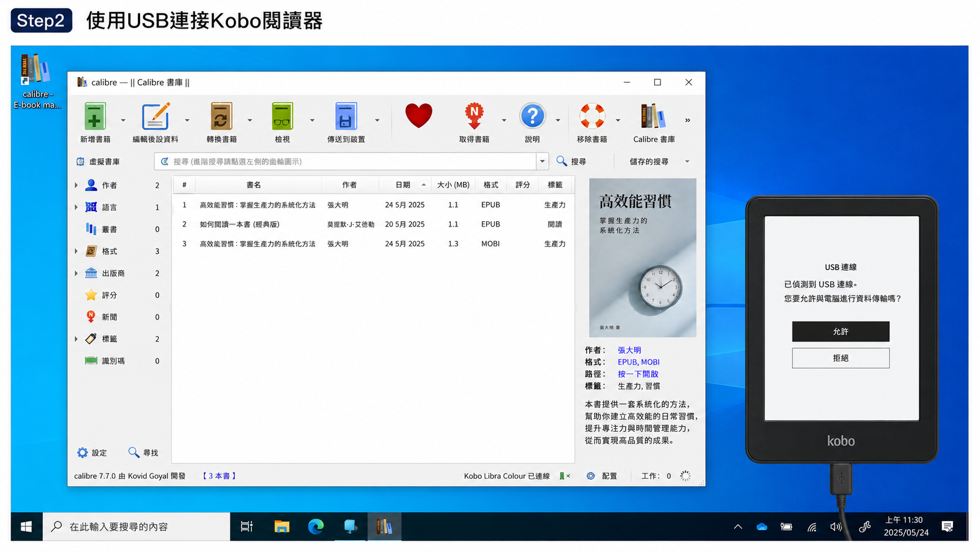Select row 2 如何閱讀一本書 (經典版)
980x552 pixels.
click(373, 224)
